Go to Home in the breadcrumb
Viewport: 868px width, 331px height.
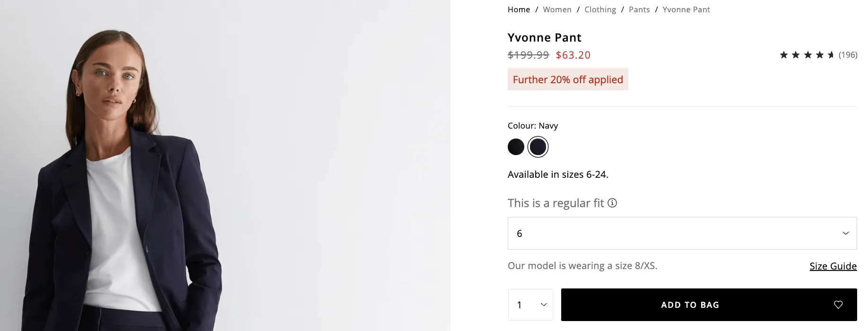519,9
